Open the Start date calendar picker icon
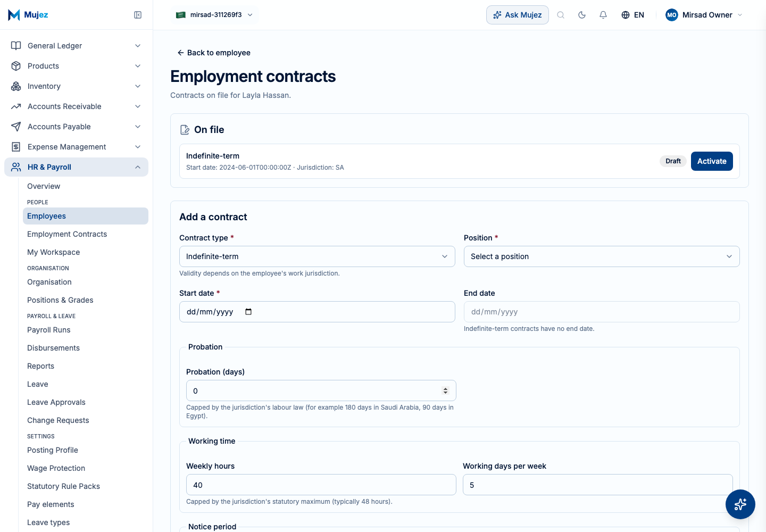 [x=248, y=312]
